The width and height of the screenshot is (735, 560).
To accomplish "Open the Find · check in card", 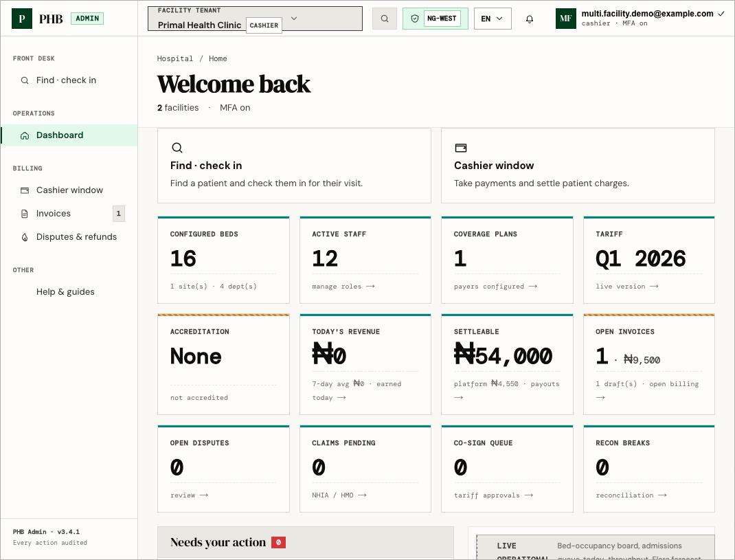I will click(295, 166).
